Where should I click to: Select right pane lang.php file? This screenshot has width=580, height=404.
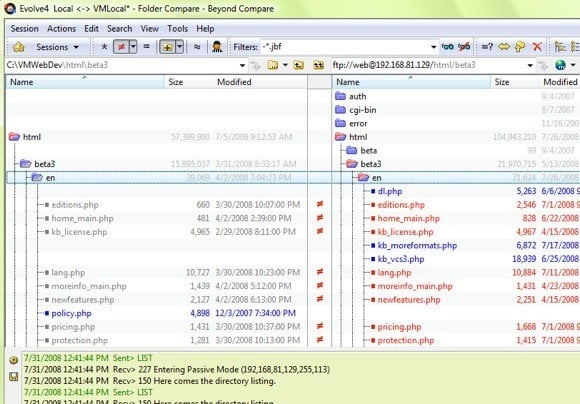(x=394, y=273)
